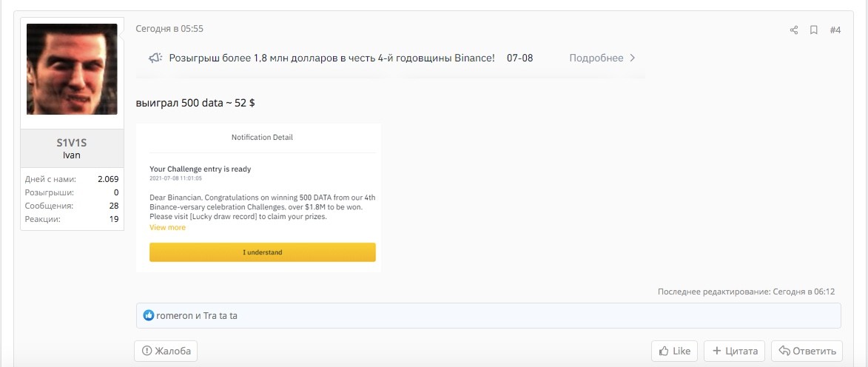Report the post with the Жалоба button

coord(166,351)
